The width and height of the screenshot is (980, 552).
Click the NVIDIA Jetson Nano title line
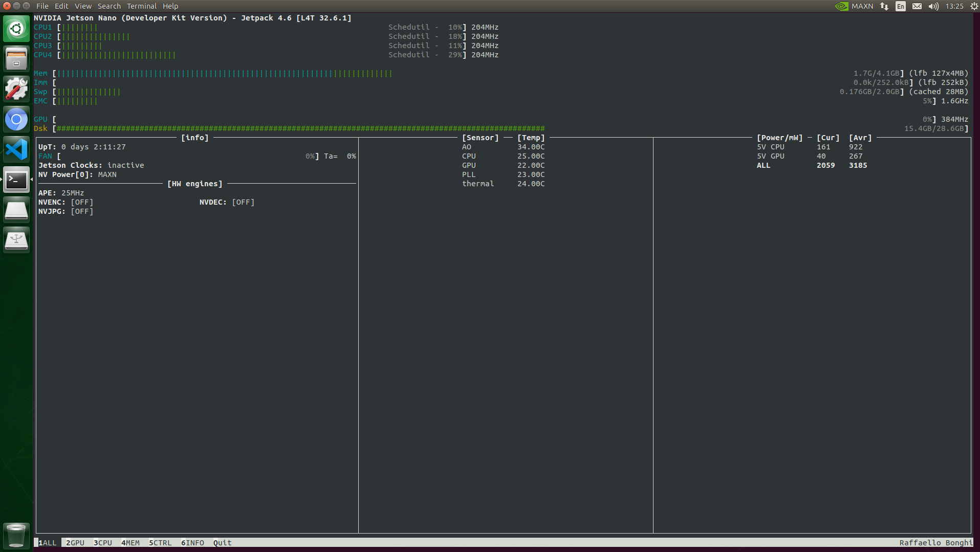point(192,18)
